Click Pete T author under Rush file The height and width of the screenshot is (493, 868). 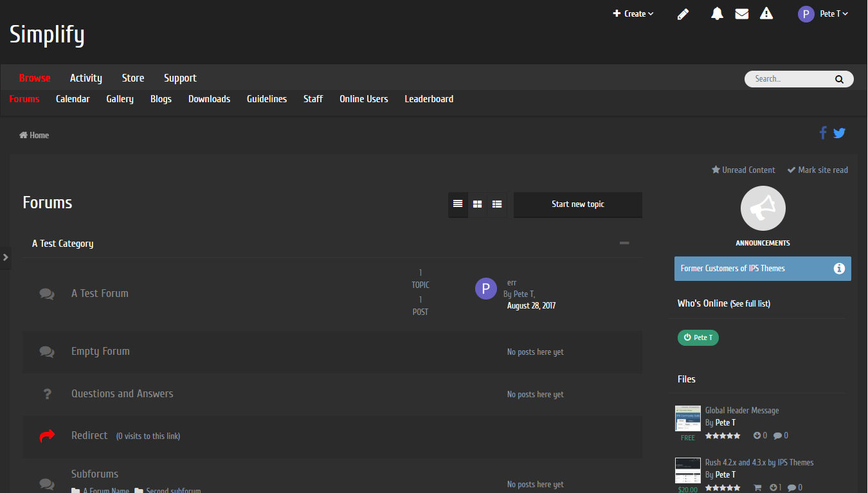[725, 474]
